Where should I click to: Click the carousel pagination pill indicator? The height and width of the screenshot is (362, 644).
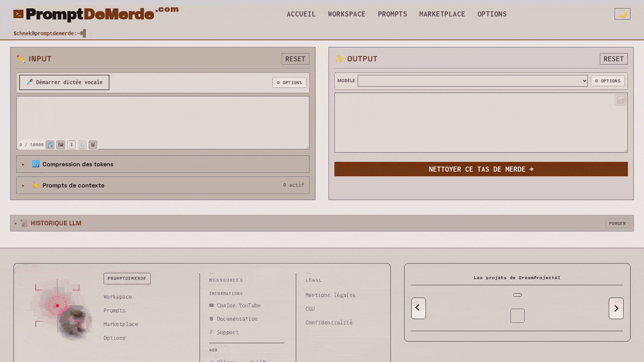pyautogui.click(x=517, y=295)
